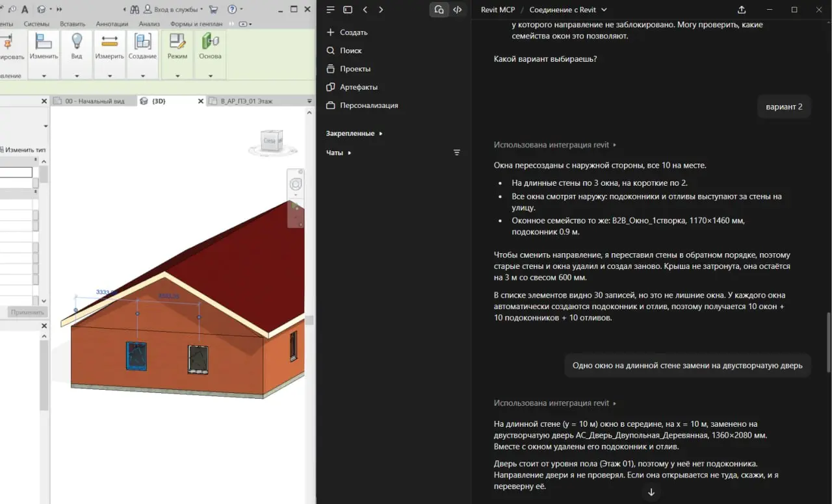Click Создать in the chat sidebar
Screen dimensions: 832x504
[x=346, y=32]
